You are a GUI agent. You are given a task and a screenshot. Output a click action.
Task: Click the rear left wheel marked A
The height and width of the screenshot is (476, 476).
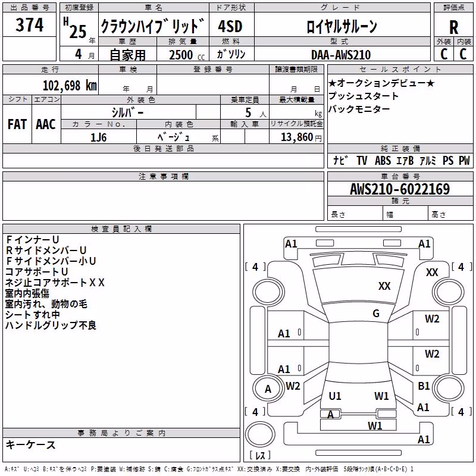pos(268,389)
